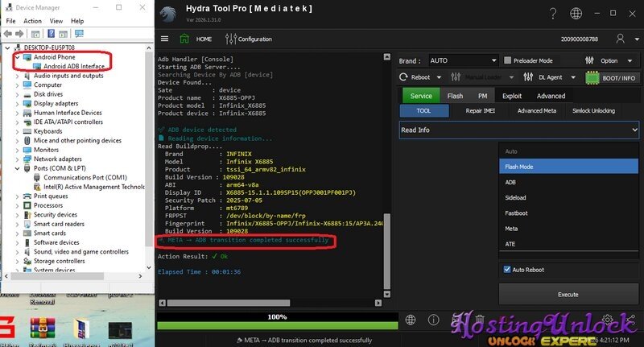
Task: Open the hamburger menu in Hydra Tool
Action: tap(165, 39)
